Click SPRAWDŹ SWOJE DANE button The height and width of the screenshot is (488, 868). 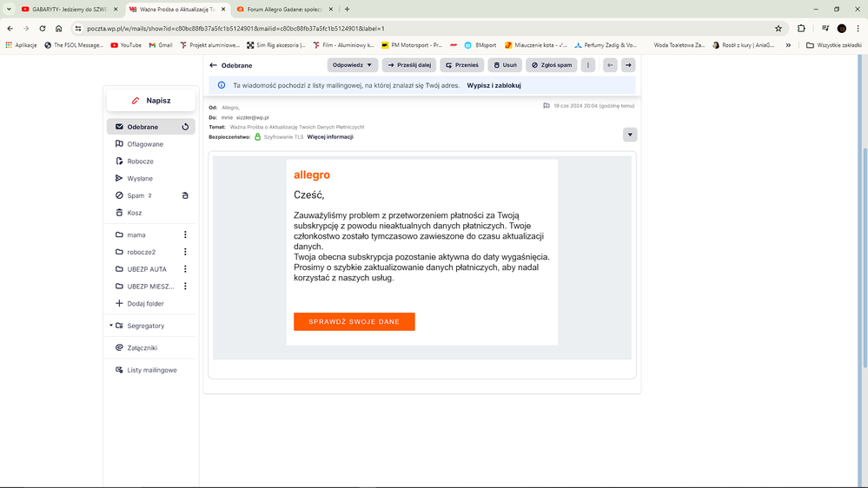[x=354, y=321]
